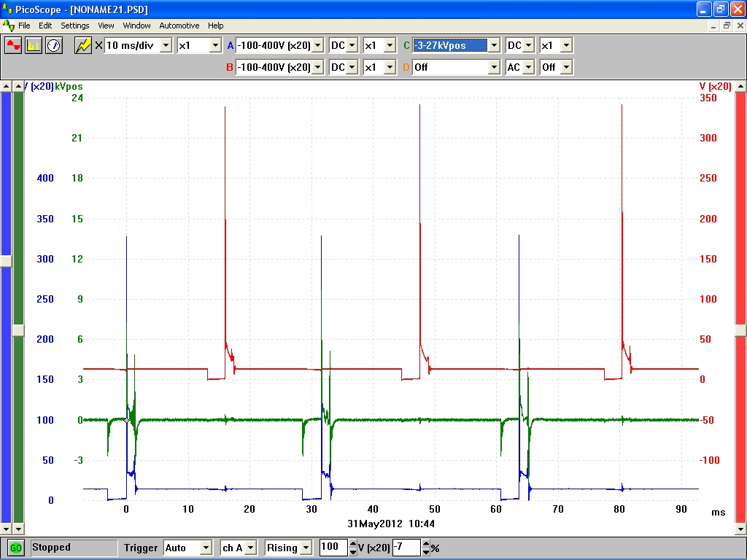Click trigger voltage stepper up arrow

[353, 543]
